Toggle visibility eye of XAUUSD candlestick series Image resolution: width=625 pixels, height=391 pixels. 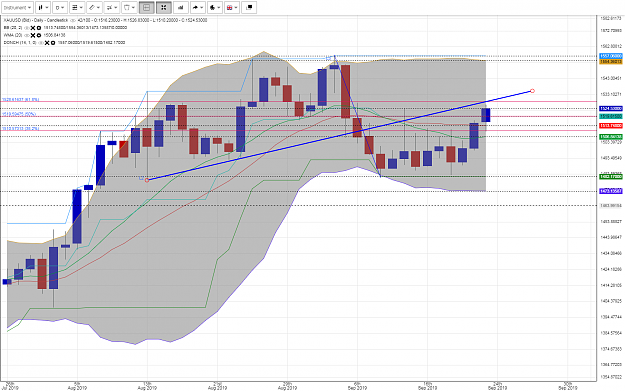pyautogui.click(x=73, y=20)
